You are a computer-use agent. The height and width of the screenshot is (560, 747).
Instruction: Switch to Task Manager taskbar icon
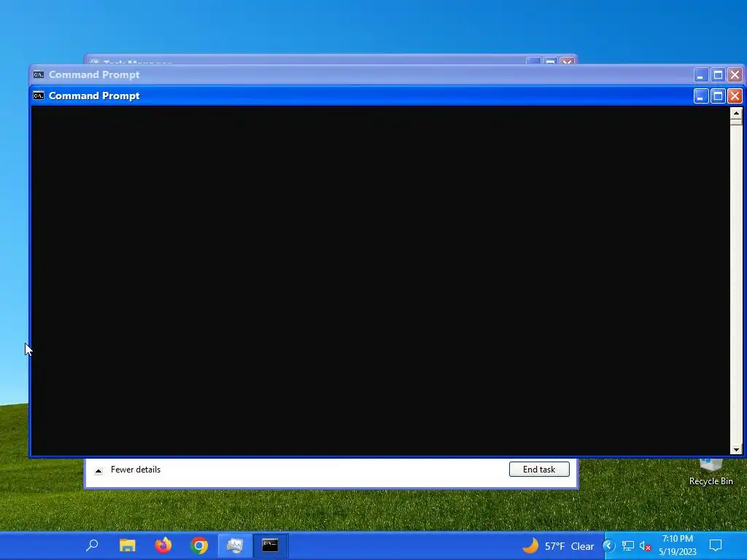(x=235, y=545)
